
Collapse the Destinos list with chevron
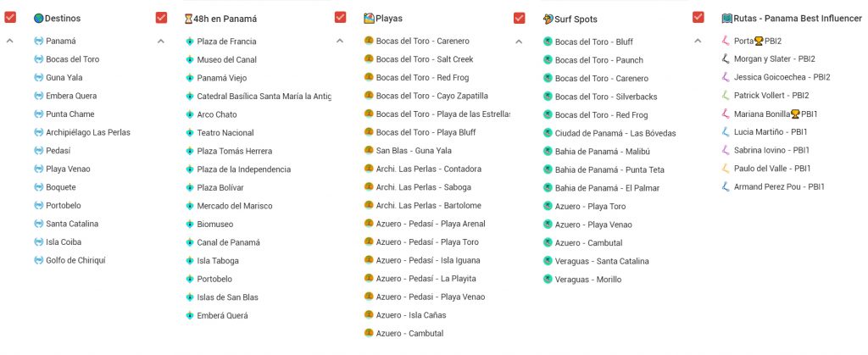10,41
